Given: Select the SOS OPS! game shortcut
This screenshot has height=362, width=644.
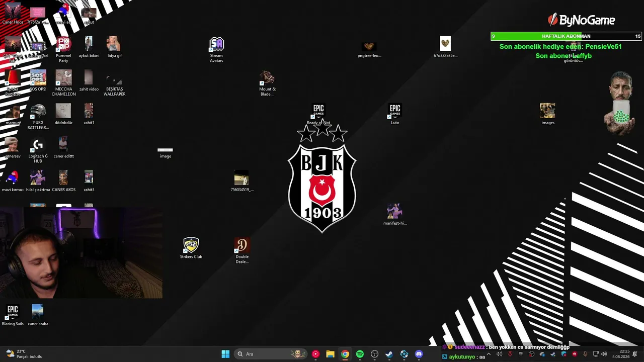Looking at the screenshot, I should (38, 81).
